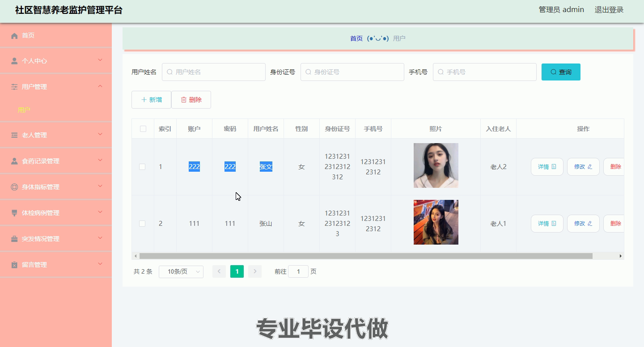The height and width of the screenshot is (347, 644).
Task: Click 删除 in the 张文 row
Action: click(x=614, y=167)
